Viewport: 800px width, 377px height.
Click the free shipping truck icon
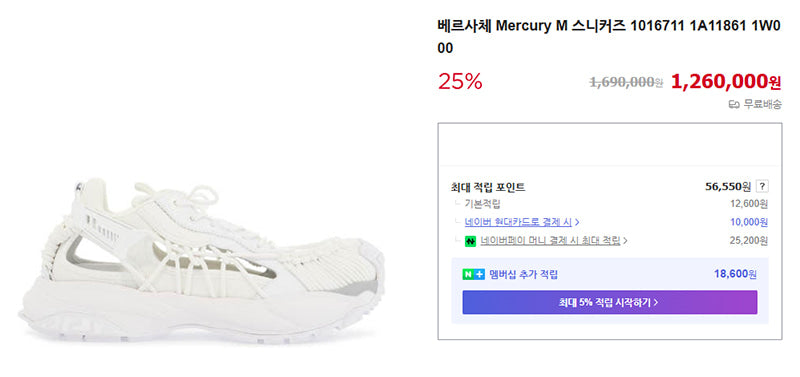pos(734,105)
